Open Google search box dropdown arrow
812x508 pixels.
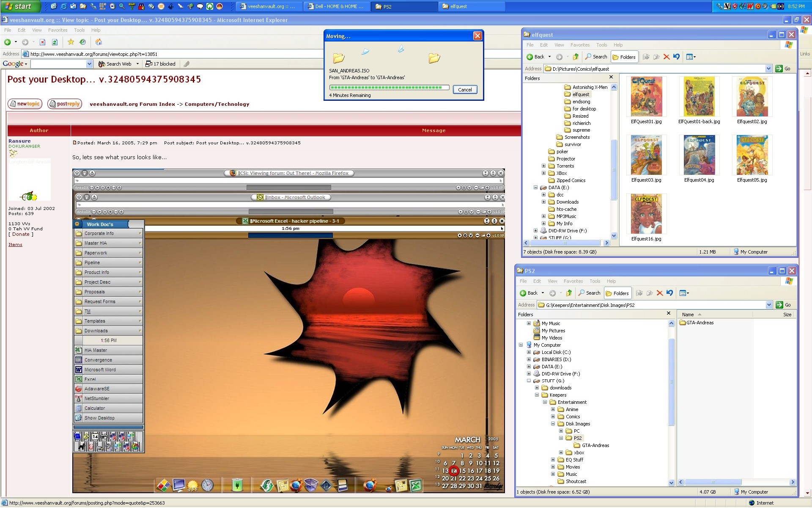coord(89,64)
